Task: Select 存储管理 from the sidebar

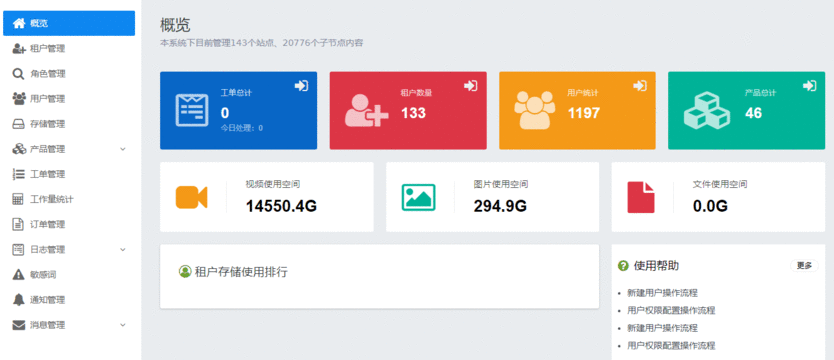Action: pos(69,124)
